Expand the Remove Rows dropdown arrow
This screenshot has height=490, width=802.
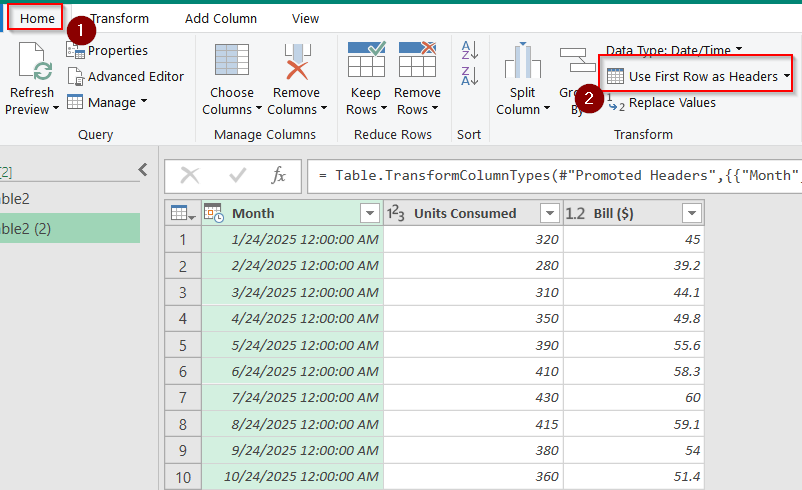point(435,108)
